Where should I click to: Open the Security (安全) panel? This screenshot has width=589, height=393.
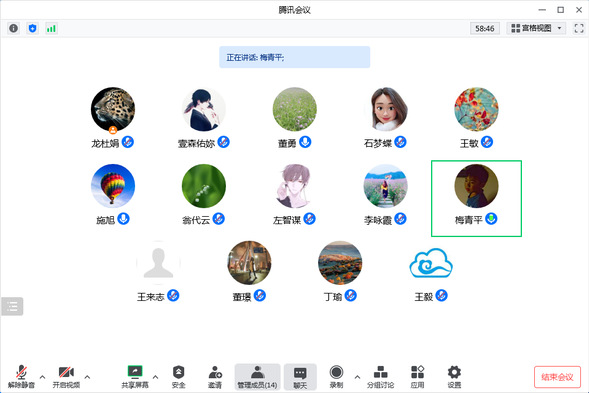pos(178,377)
